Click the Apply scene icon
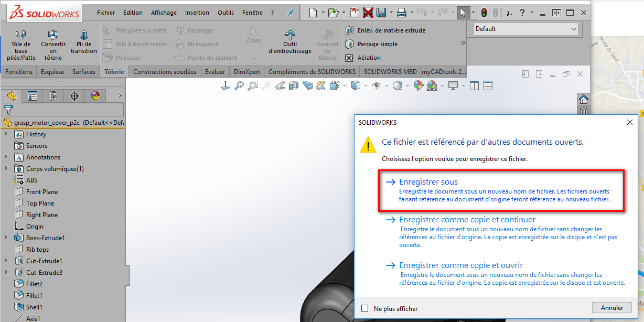Viewport: 644px width, 322px height. pos(432,85)
